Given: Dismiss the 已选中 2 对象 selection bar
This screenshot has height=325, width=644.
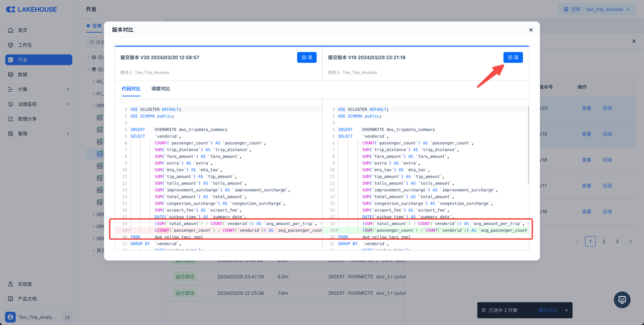Looking at the screenshot, I should [566, 310].
